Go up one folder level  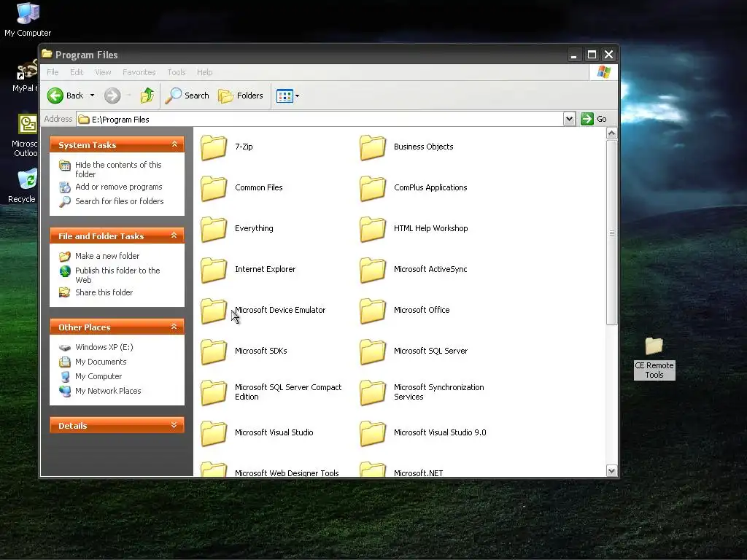pos(147,96)
